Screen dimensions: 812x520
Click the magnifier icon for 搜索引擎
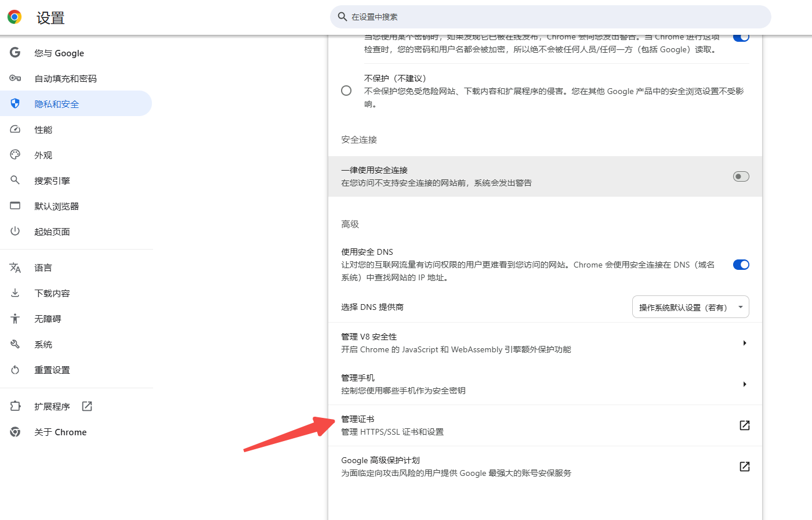pyautogui.click(x=15, y=180)
